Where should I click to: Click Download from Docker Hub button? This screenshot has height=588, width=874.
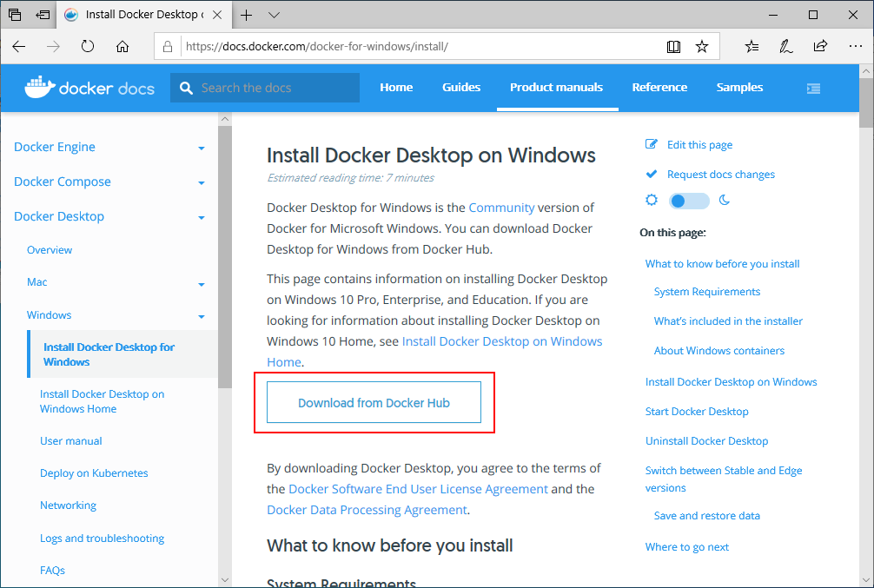coord(374,402)
